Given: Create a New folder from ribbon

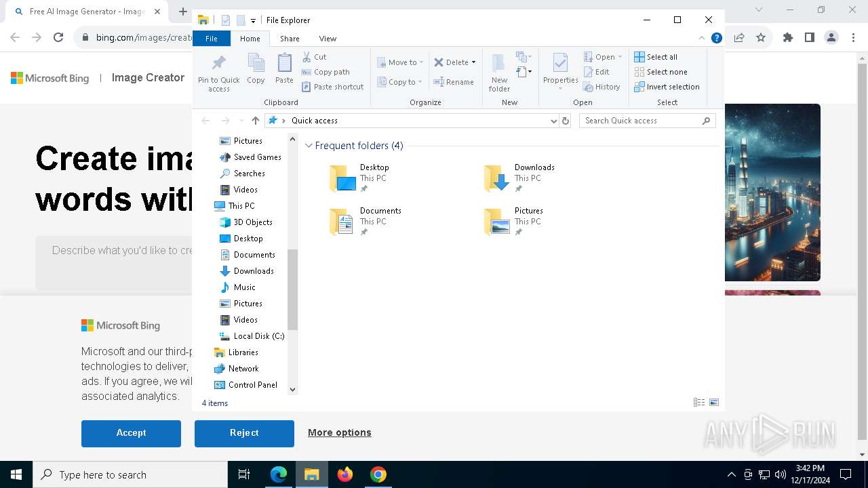Looking at the screenshot, I should click(x=499, y=73).
